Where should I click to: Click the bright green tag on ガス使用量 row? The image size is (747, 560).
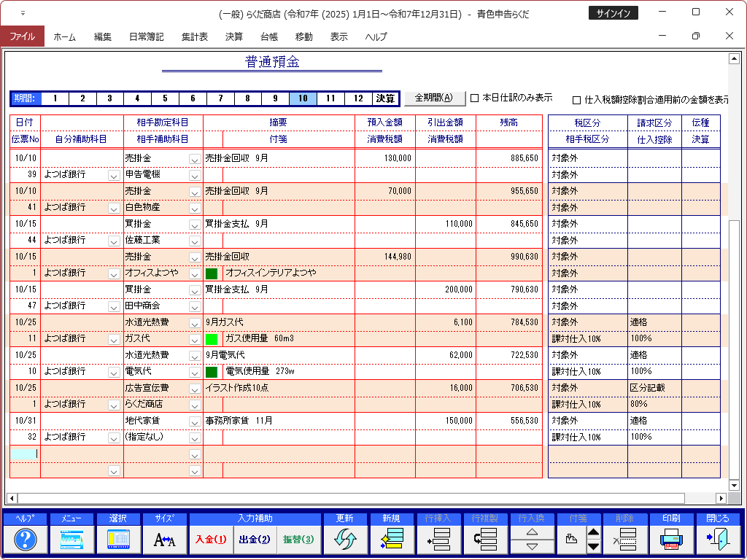point(212,339)
